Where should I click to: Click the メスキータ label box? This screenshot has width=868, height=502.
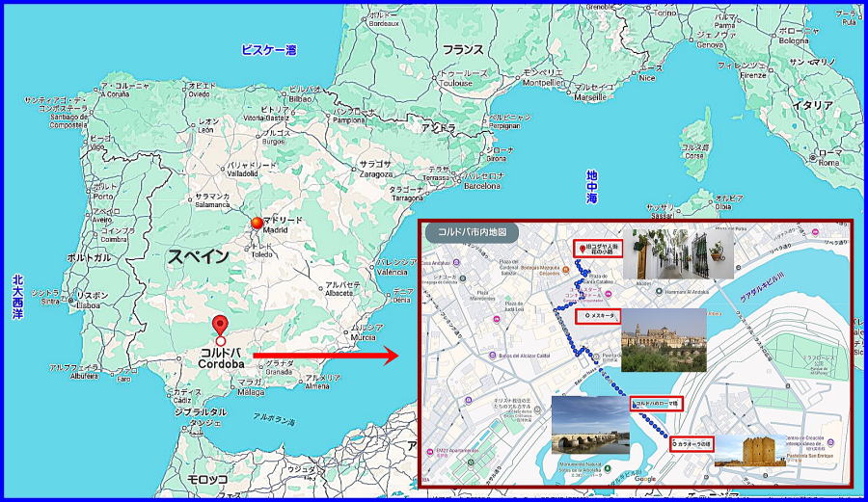point(598,316)
